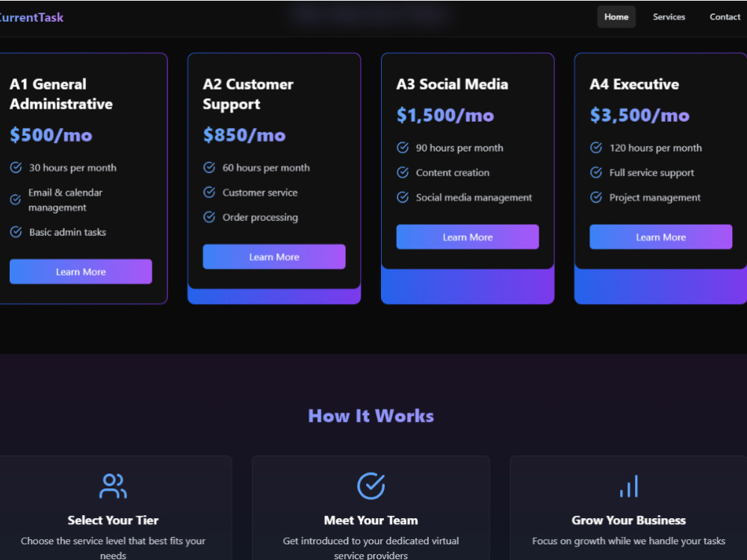Viewport: 747px width, 560px height.
Task: Click the users icon above Select Your Tier
Action: 113,486
